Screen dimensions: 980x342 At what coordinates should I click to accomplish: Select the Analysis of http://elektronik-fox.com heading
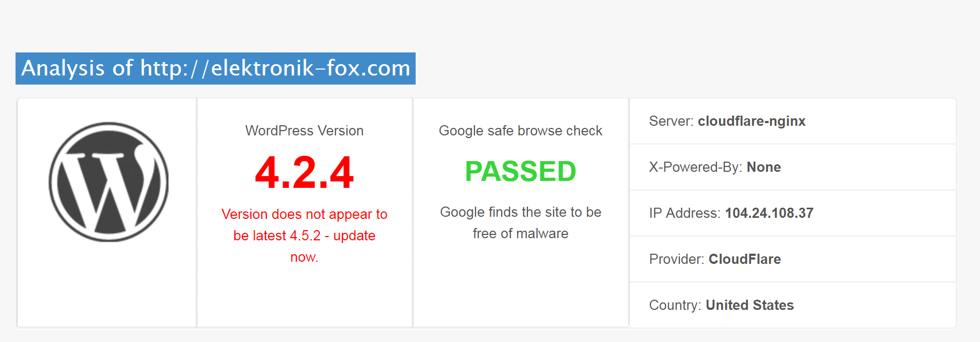216,69
